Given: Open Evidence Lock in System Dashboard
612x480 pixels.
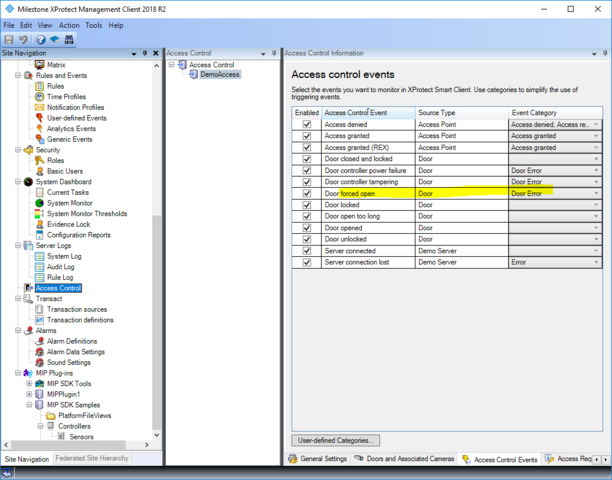Looking at the screenshot, I should (68, 224).
